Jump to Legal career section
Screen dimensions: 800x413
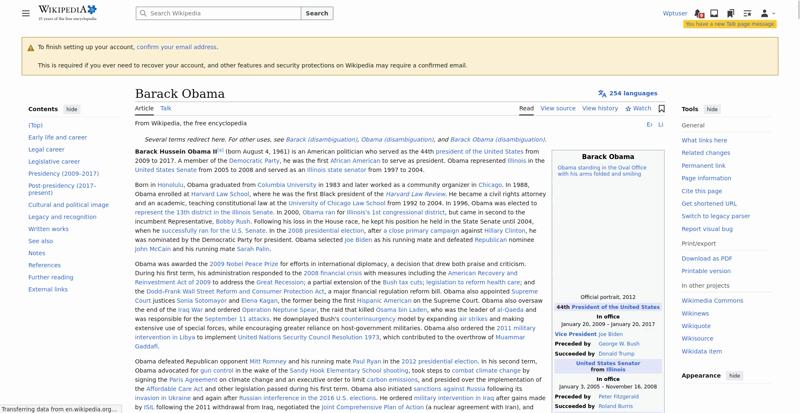point(46,150)
